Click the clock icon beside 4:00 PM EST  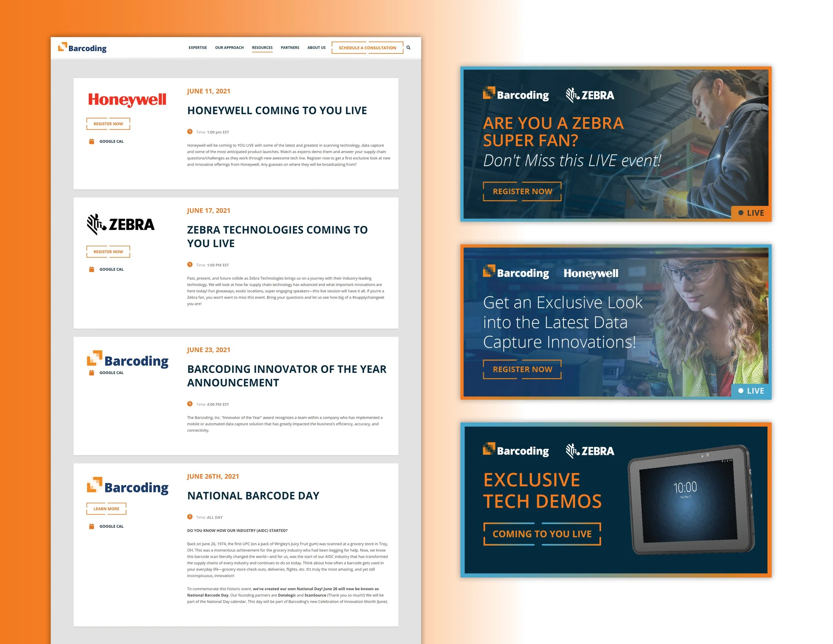(190, 404)
